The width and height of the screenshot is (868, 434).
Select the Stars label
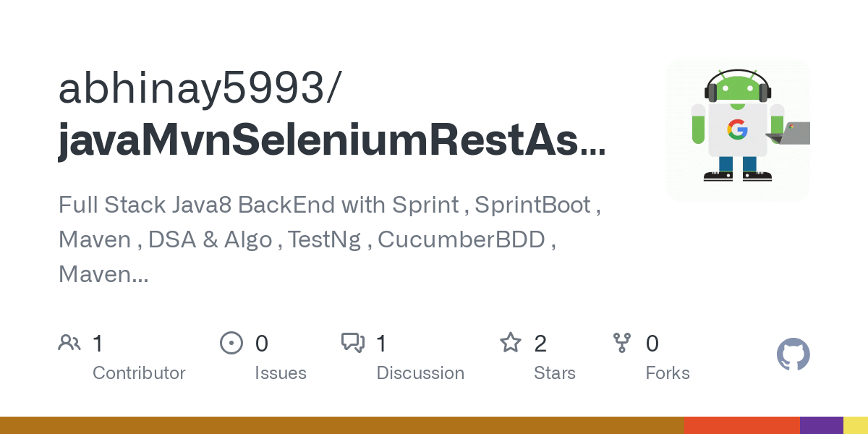coord(555,373)
